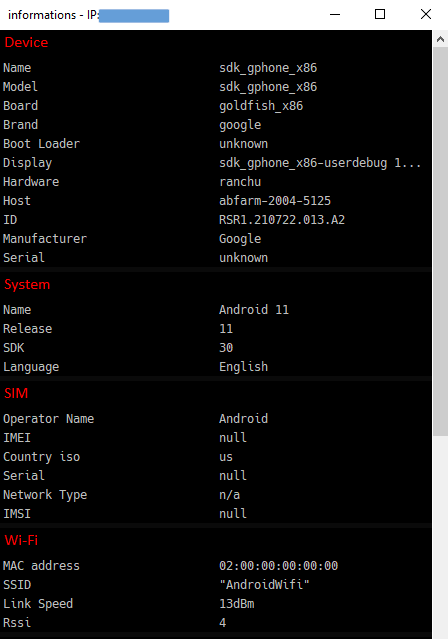The width and height of the screenshot is (448, 639).
Task: Select the Language row label
Action: point(31,367)
